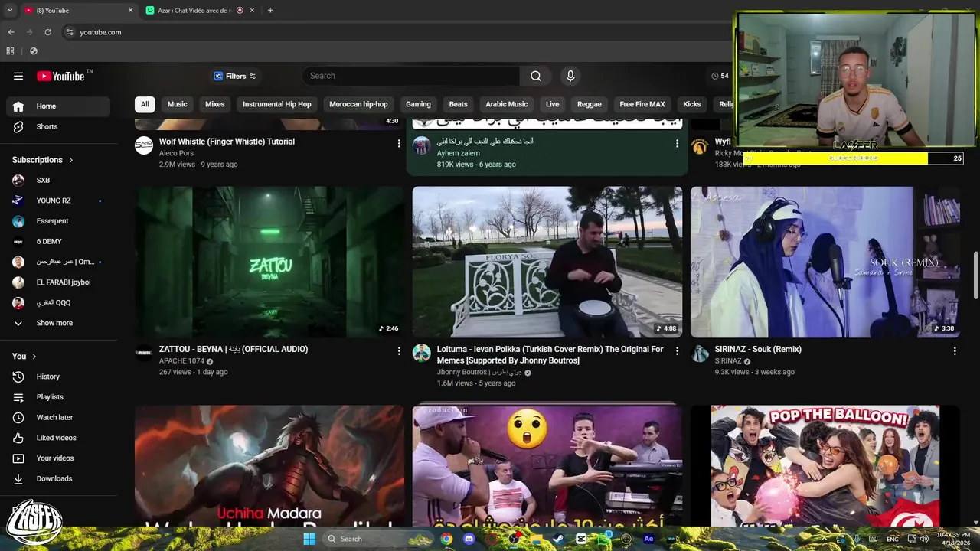Select the Moroccan hip-hop chip
The height and width of the screenshot is (551, 980).
(x=358, y=104)
